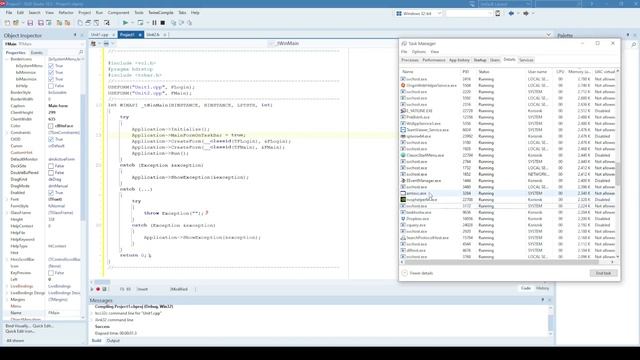This screenshot has width=640, height=360.
Task: Click the macro play triangle icon
Action: 92,289
